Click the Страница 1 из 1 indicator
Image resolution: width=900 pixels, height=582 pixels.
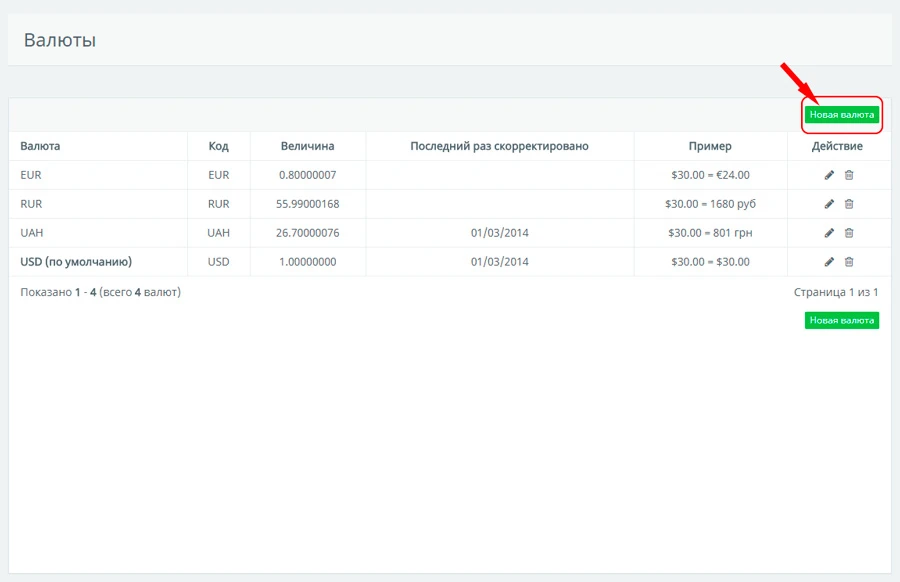(x=836, y=292)
